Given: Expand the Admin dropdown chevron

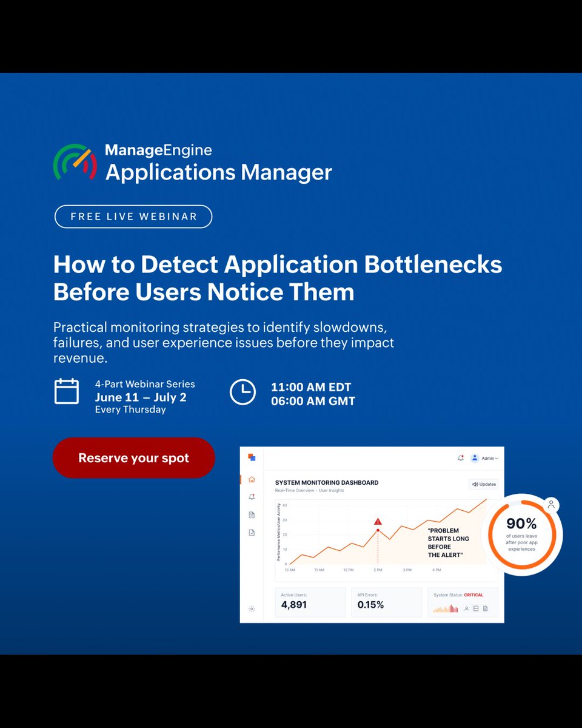Looking at the screenshot, I should coord(497,459).
